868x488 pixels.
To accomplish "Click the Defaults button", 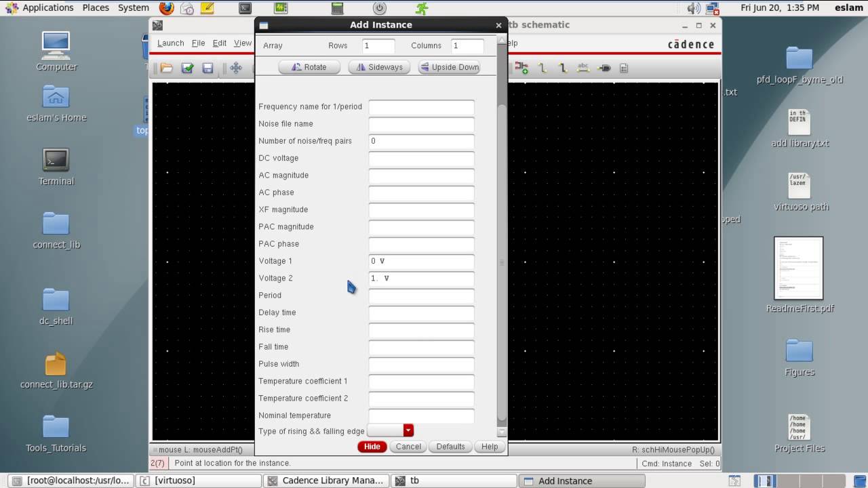I will coord(450,447).
